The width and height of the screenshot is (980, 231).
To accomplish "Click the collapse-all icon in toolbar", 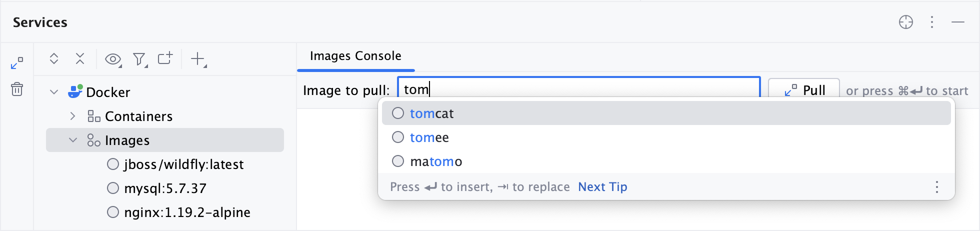I will pyautogui.click(x=80, y=59).
